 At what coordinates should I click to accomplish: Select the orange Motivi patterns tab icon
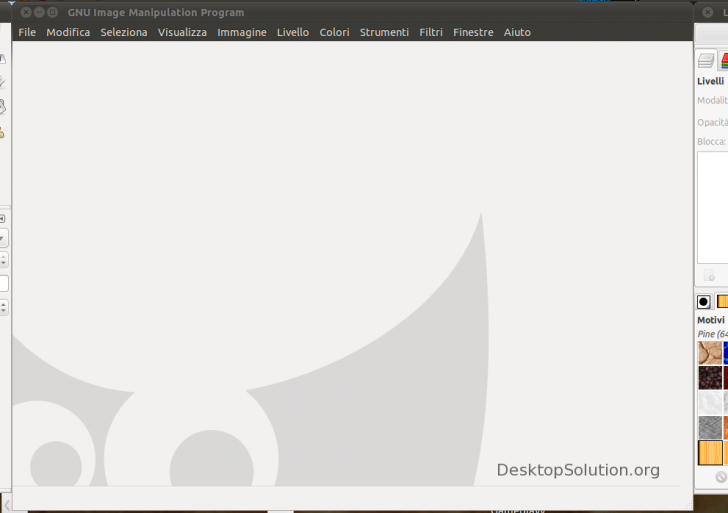coord(722,301)
